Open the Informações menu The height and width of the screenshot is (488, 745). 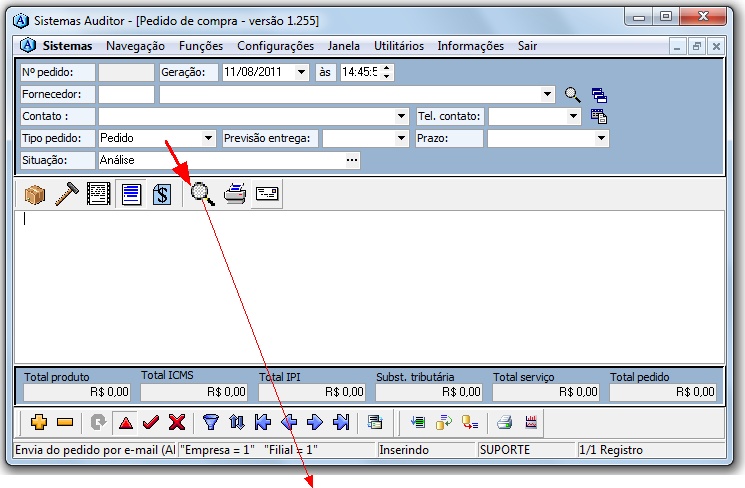pos(470,46)
